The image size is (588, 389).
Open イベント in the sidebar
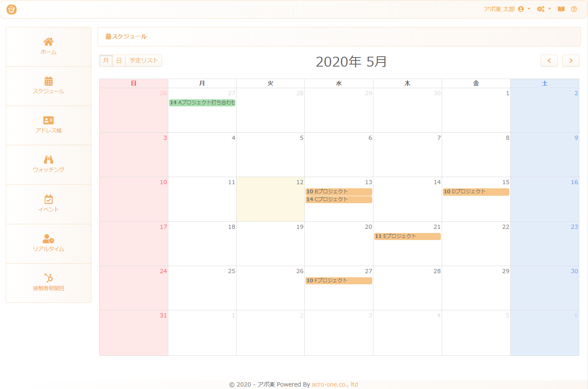click(48, 204)
